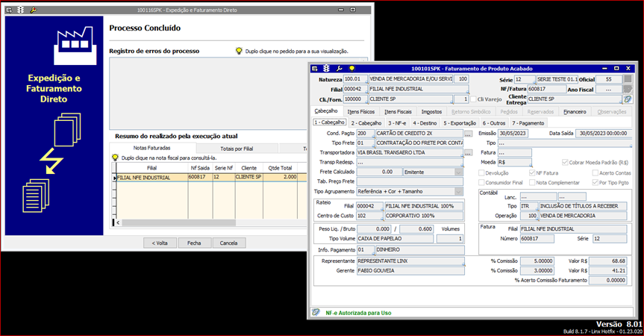Viewport: 644px width, 336px height.
Task: Click the ellipsis button beside Cond. Pagto
Action: tap(468, 134)
